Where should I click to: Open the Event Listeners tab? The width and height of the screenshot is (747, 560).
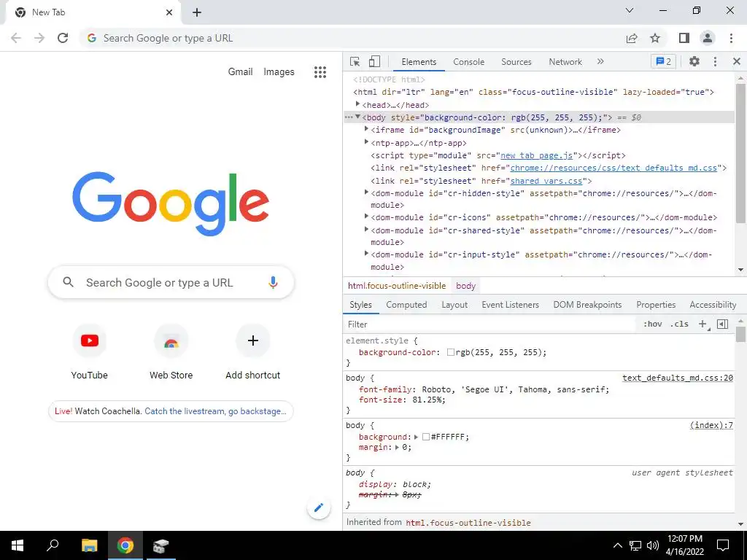tap(510, 305)
